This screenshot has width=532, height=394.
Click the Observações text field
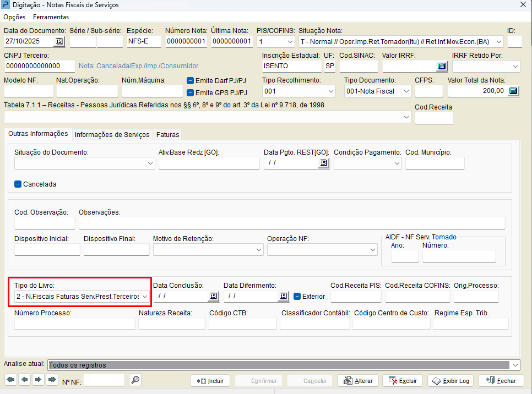pos(291,223)
